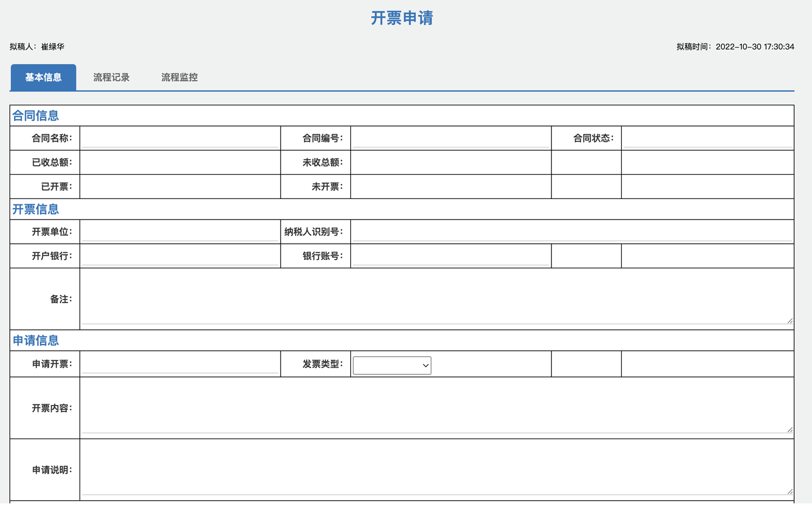Click the 已开票 input box
This screenshot has width=812, height=505.
178,186
